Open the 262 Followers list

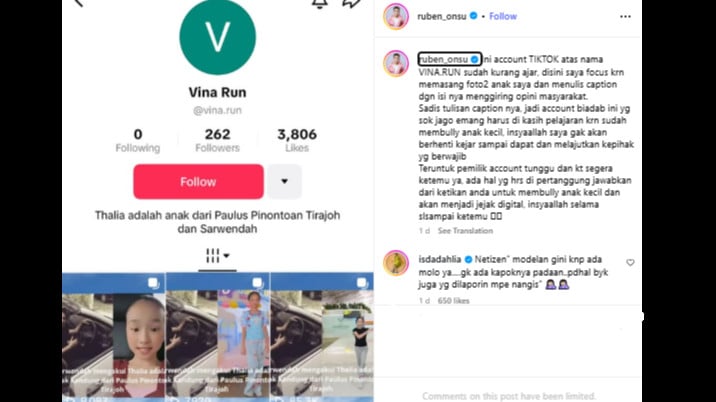coord(217,140)
